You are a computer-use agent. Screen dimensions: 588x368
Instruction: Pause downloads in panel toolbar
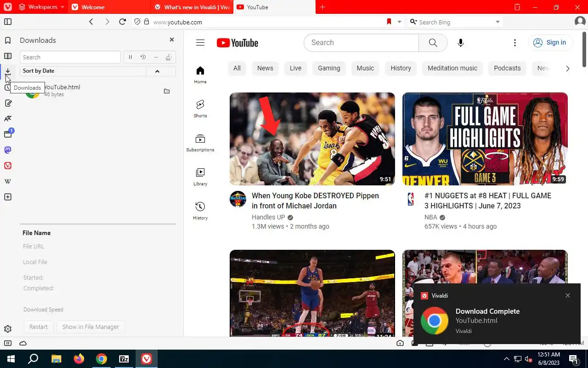(130, 57)
